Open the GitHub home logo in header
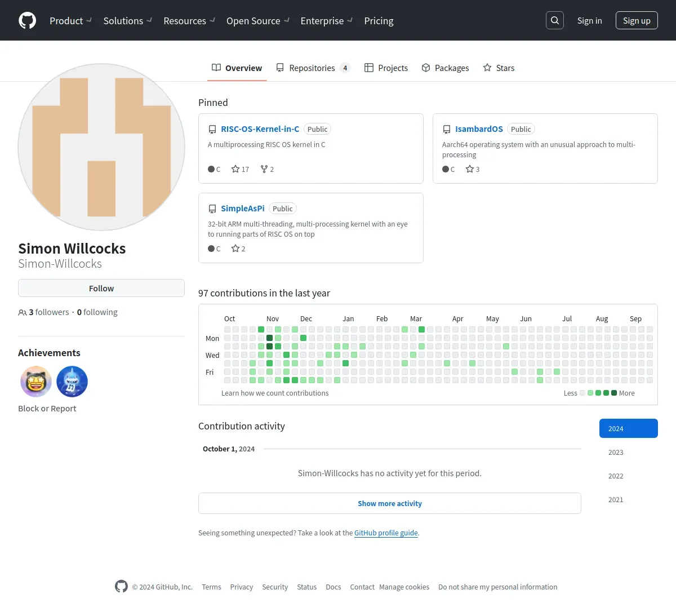Screen dimensions: 676x616 pos(27,20)
